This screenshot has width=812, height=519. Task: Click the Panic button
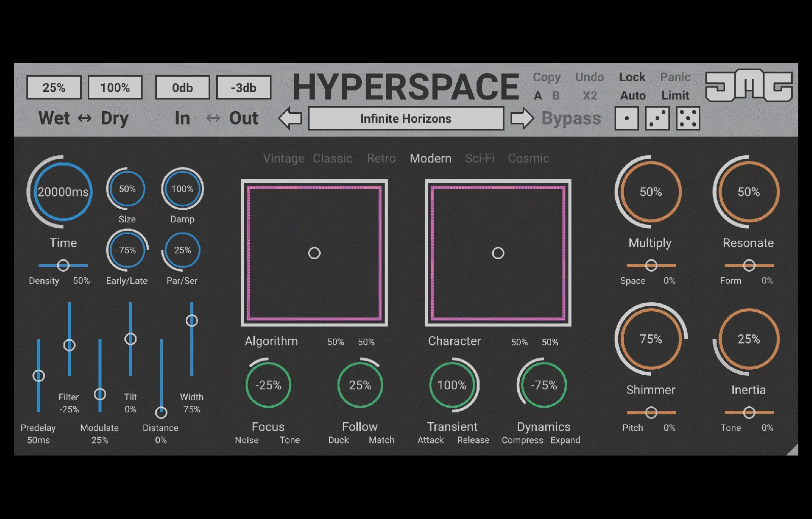(675, 77)
